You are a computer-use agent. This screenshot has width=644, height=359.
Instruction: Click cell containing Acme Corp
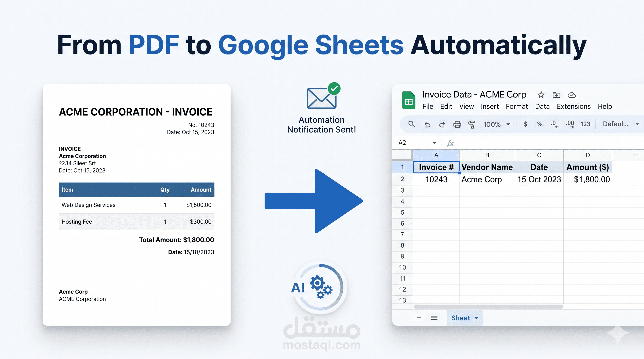point(487,179)
